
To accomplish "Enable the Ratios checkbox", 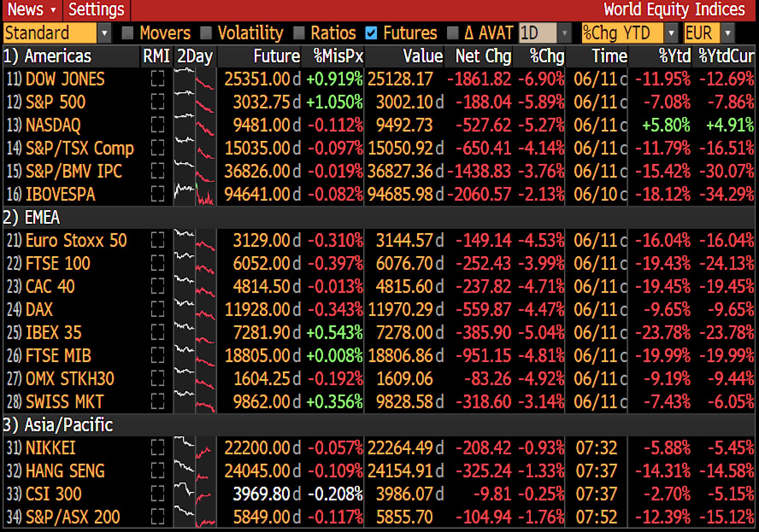I will pos(299,33).
